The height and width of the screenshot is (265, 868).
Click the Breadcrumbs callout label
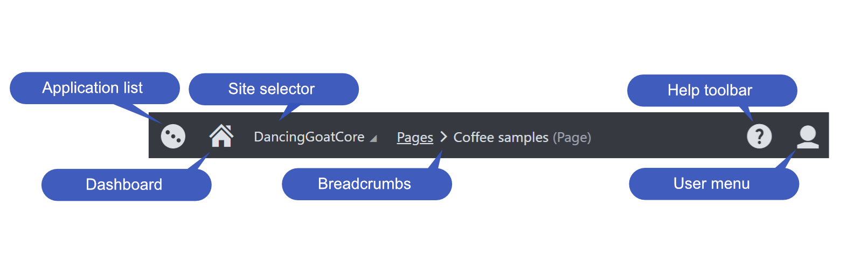[365, 184]
